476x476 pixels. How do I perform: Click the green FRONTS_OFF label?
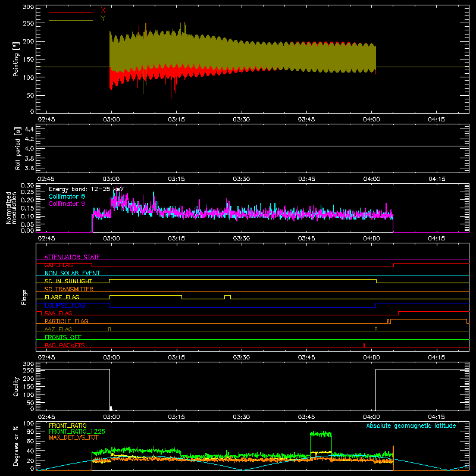tap(63, 337)
